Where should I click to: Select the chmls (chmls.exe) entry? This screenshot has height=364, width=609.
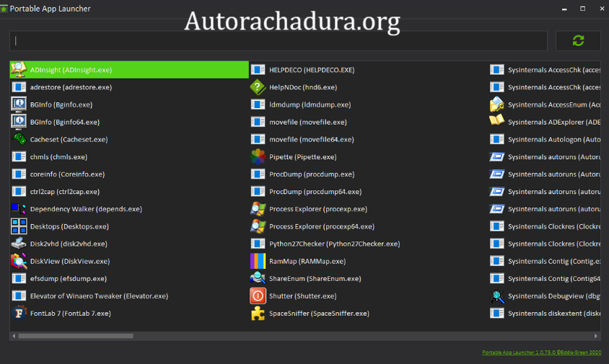[129, 157]
